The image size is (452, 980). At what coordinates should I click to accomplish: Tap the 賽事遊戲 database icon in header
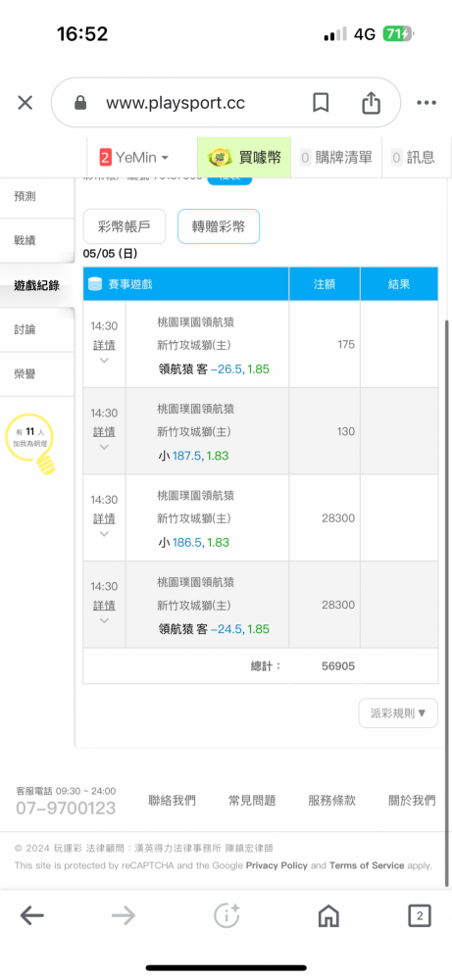click(95, 284)
